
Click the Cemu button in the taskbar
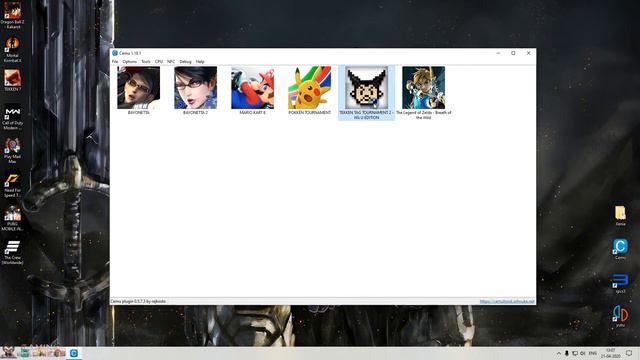point(74,353)
